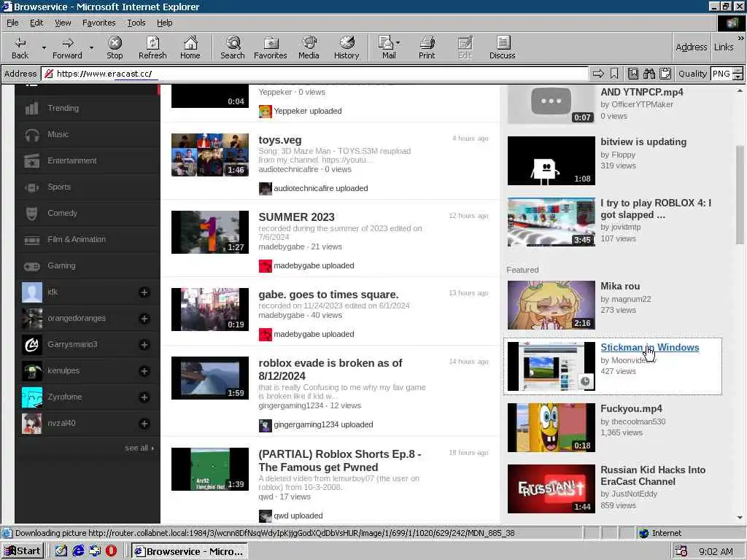Select Trending in the sidebar
The image size is (747, 560).
pyautogui.click(x=88, y=108)
